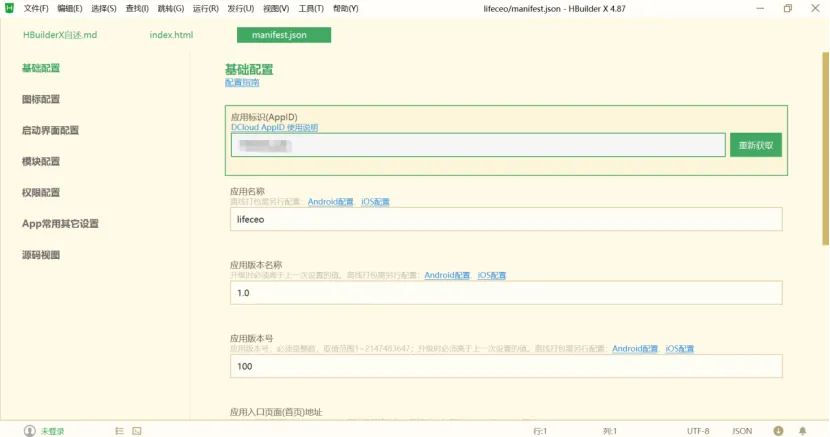The image size is (830, 437).
Task: Open the 查找(I) menu
Action: coord(137,8)
